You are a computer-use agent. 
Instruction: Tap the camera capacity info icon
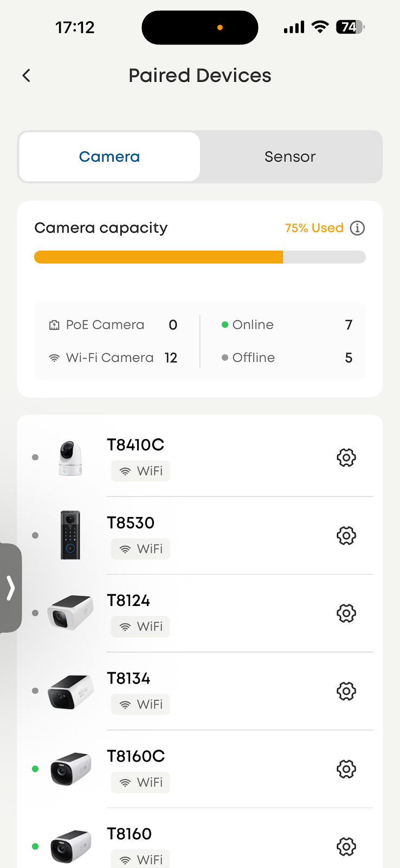357,228
